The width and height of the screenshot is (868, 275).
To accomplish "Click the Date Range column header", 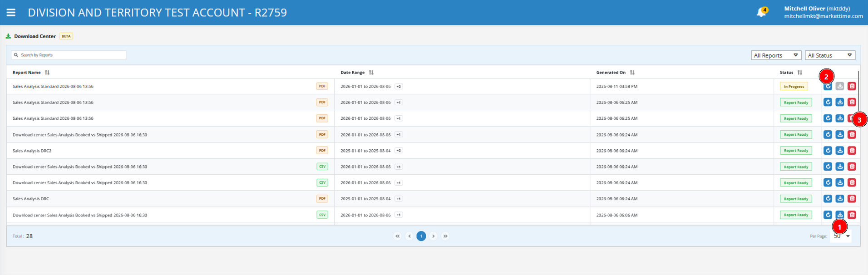I will (353, 73).
